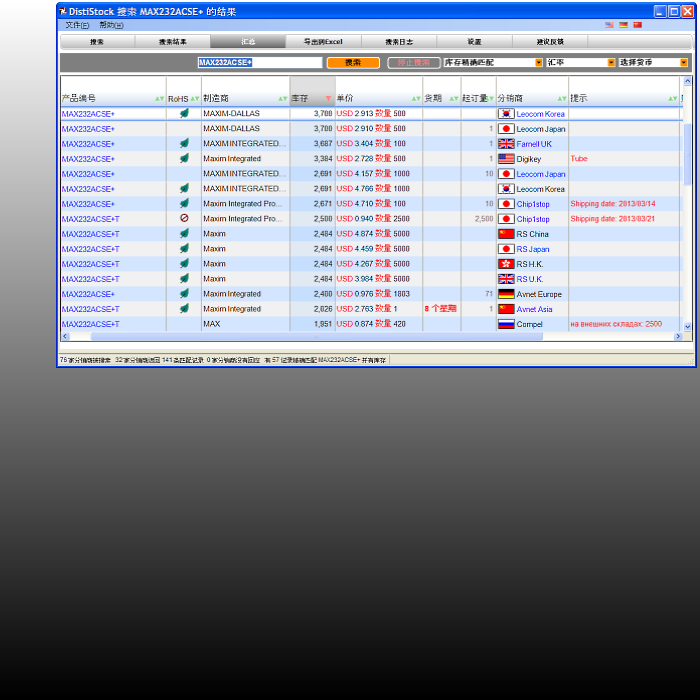Screen dimensions: 700x700
Task: Click the RoHS leaf icon in Avnet Europe row
Action: [x=184, y=293]
